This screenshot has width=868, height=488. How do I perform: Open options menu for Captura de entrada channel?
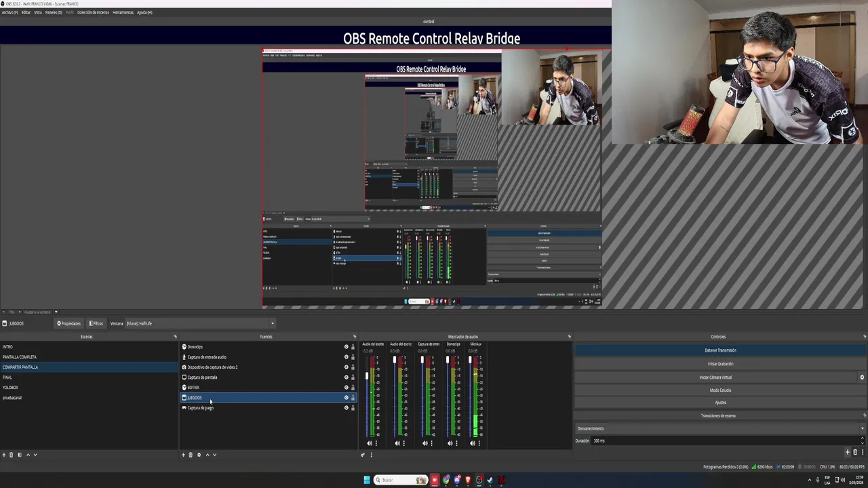pos(432,443)
